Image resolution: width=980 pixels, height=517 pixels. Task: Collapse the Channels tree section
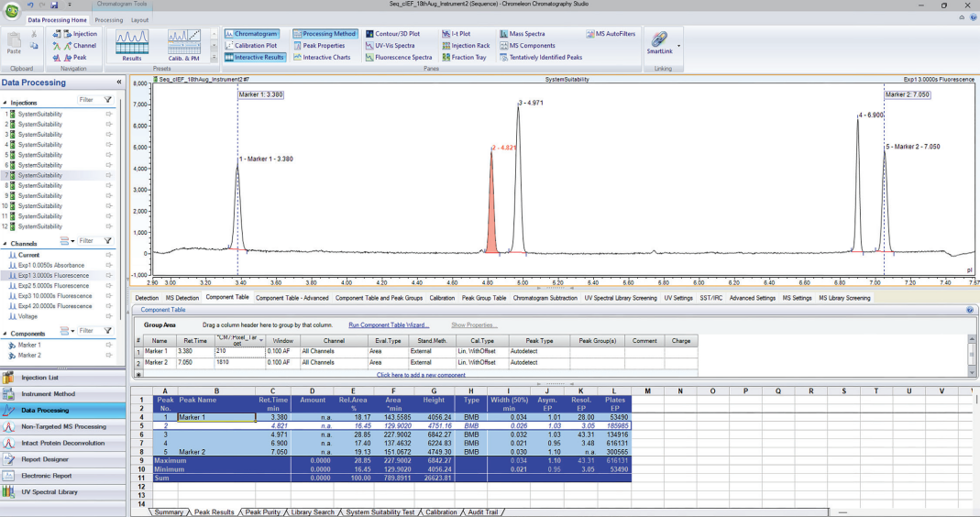coord(5,244)
